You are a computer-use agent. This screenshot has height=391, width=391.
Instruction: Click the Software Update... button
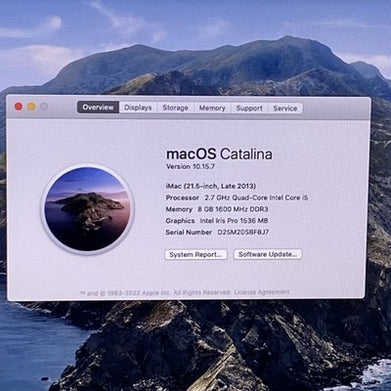coord(268,254)
